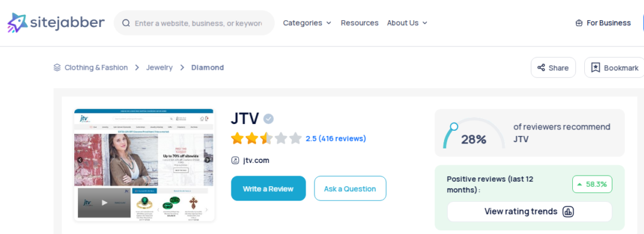Click the verified badge next to JTV

tap(269, 119)
